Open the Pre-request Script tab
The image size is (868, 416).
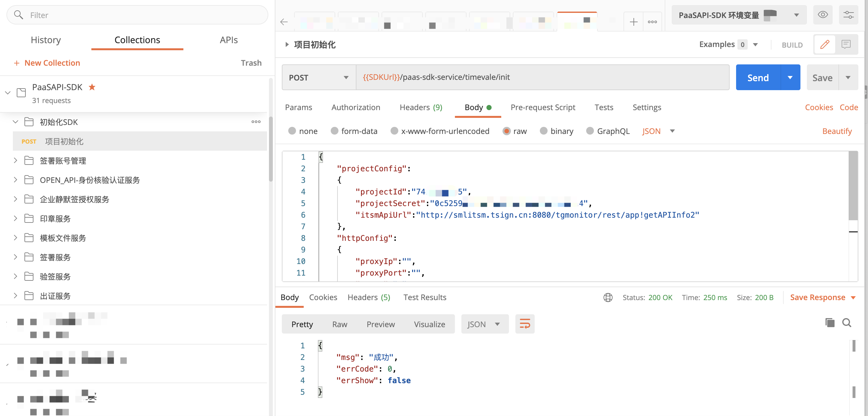coord(543,107)
